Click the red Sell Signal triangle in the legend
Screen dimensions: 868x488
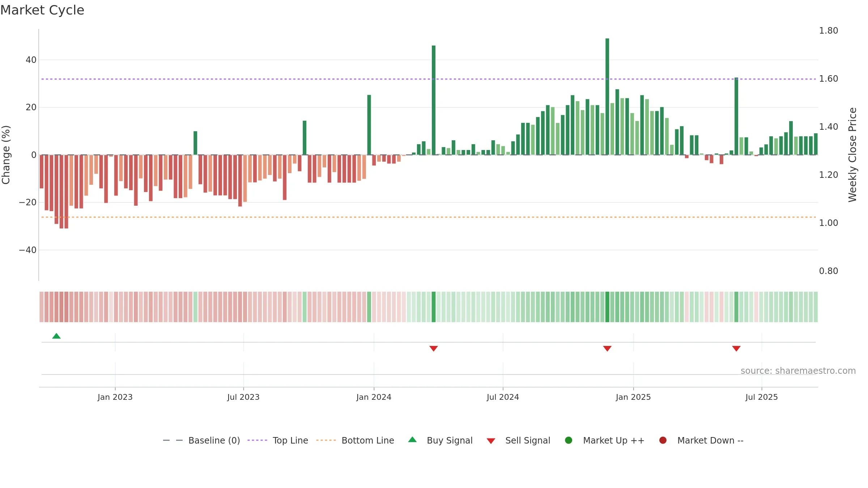point(491,441)
